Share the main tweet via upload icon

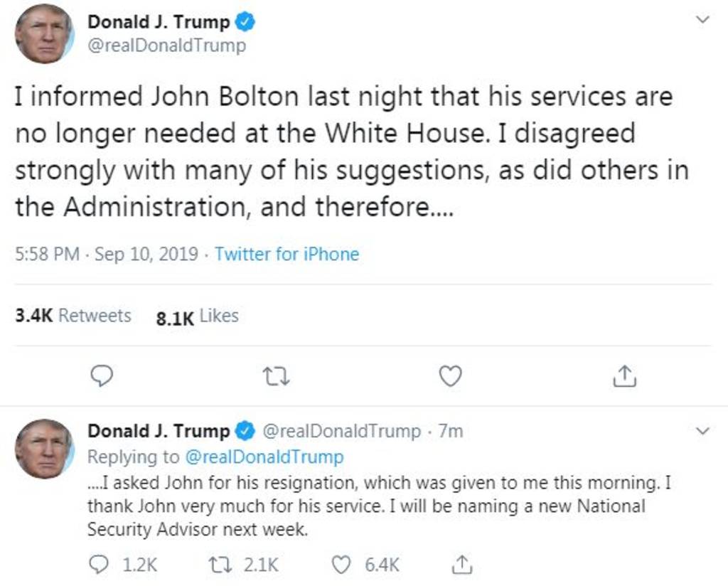(624, 375)
